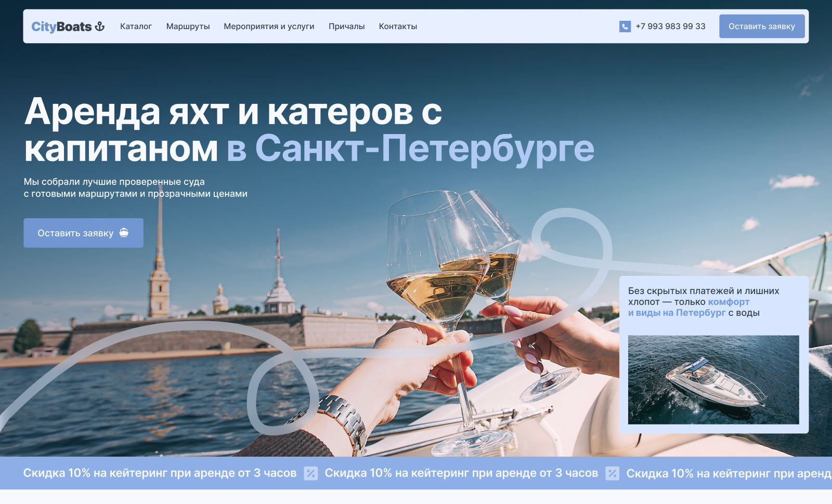Click the highlighted 'в Санкт-Петербурге' heading text
This screenshot has height=504, width=832.
point(410,149)
